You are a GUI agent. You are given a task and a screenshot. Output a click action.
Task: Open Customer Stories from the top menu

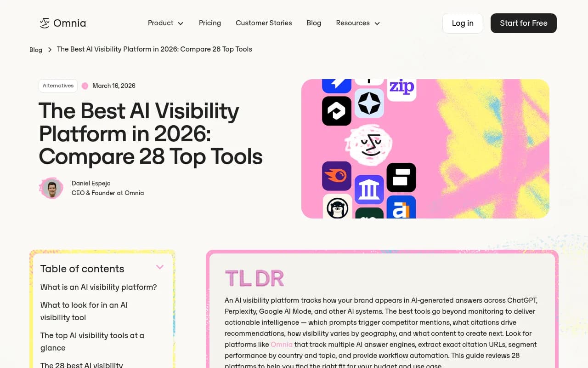point(264,23)
